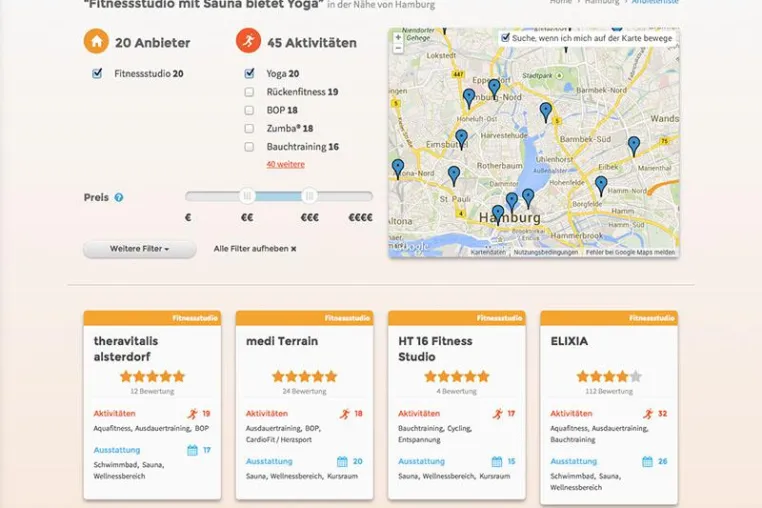Toggle search-when-map-moves checkbox
Viewport: 762px width, 508px height.
coord(505,37)
